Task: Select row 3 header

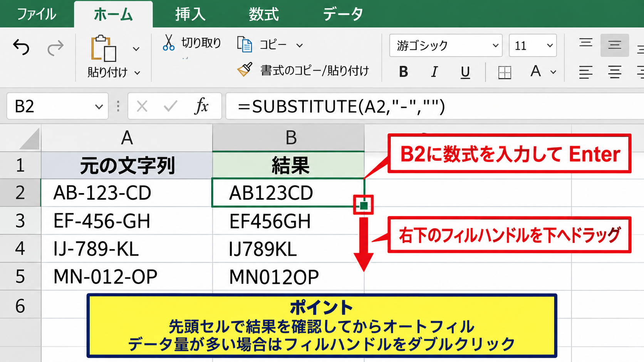Action: point(20,221)
